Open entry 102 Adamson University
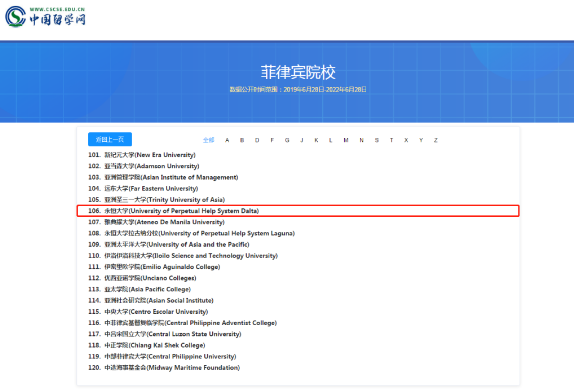The image size is (574, 389). click(144, 166)
